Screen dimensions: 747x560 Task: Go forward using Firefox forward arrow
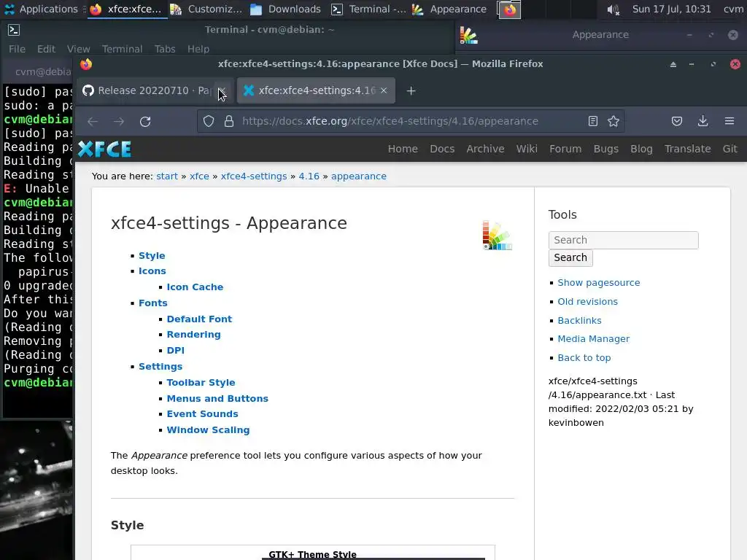[119, 122]
